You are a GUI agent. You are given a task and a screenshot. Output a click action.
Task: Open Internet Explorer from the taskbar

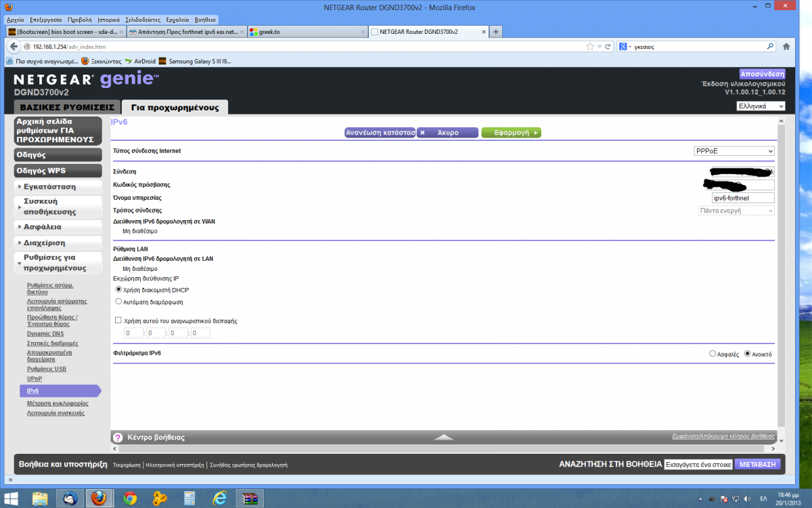click(219, 499)
